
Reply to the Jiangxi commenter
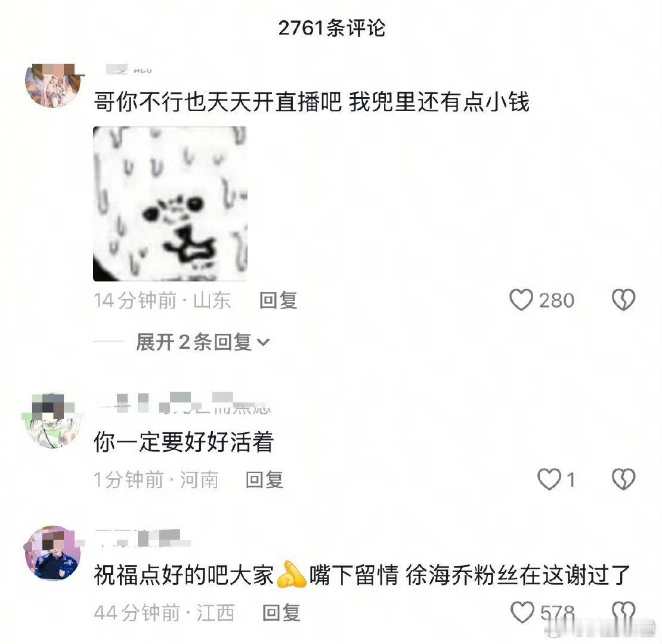pos(281,613)
